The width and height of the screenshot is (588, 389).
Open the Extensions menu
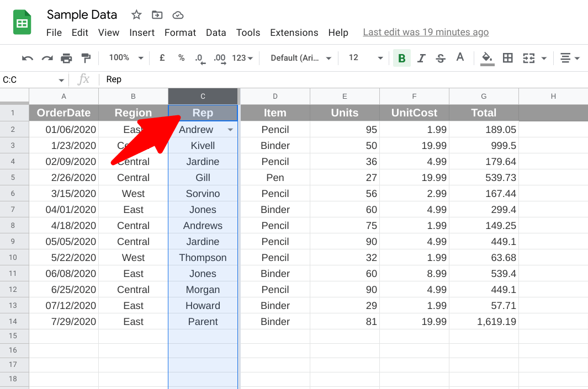(294, 33)
